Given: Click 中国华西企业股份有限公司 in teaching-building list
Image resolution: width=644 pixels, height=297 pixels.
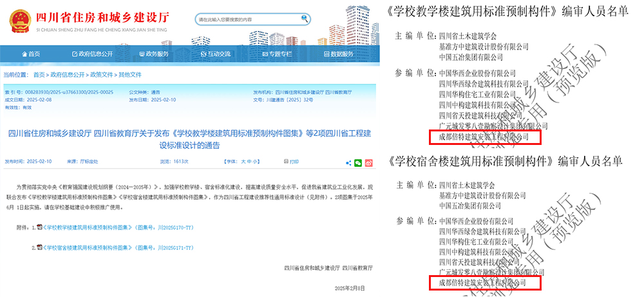Looking at the screenshot, I should coord(477,73).
